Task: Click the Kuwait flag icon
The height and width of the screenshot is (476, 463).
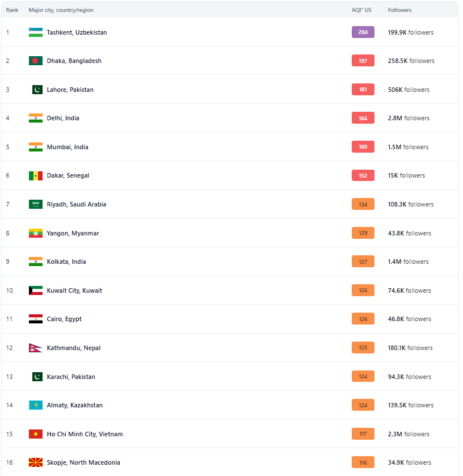Action: pos(36,290)
